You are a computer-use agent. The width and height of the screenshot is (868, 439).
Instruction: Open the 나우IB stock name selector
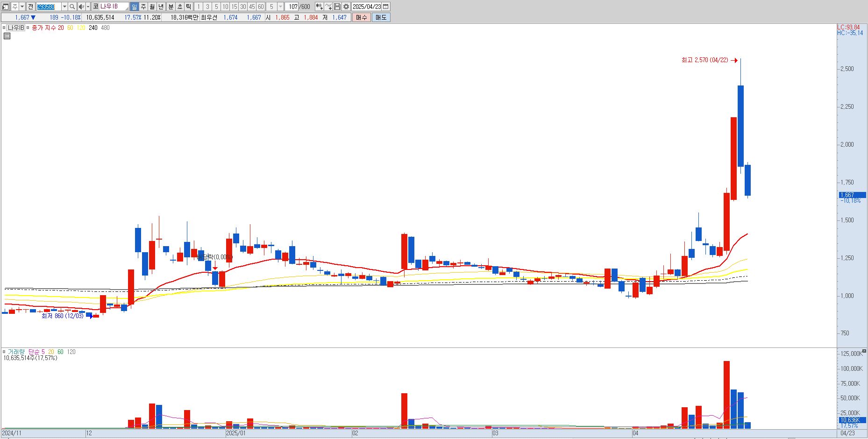[x=114, y=7]
